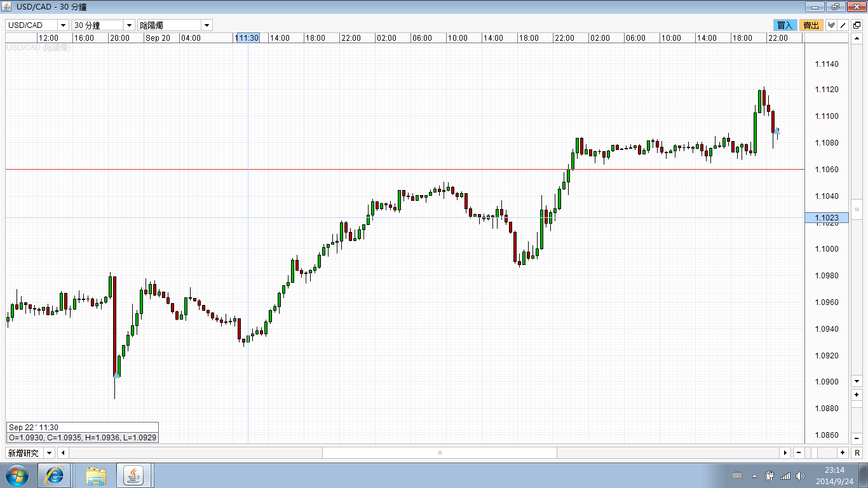Open the touch keyboard tray icon
The height and width of the screenshot is (488, 868).
pyautogui.click(x=738, y=475)
